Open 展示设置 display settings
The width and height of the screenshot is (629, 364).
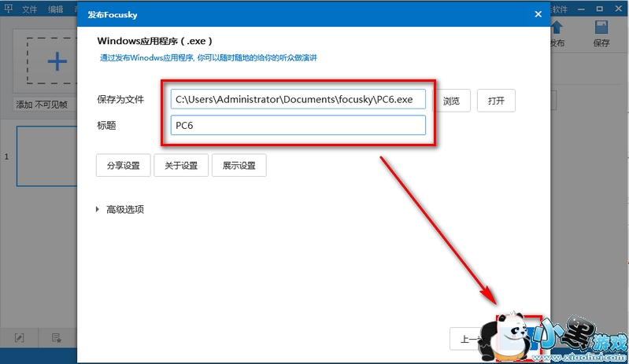click(x=239, y=165)
